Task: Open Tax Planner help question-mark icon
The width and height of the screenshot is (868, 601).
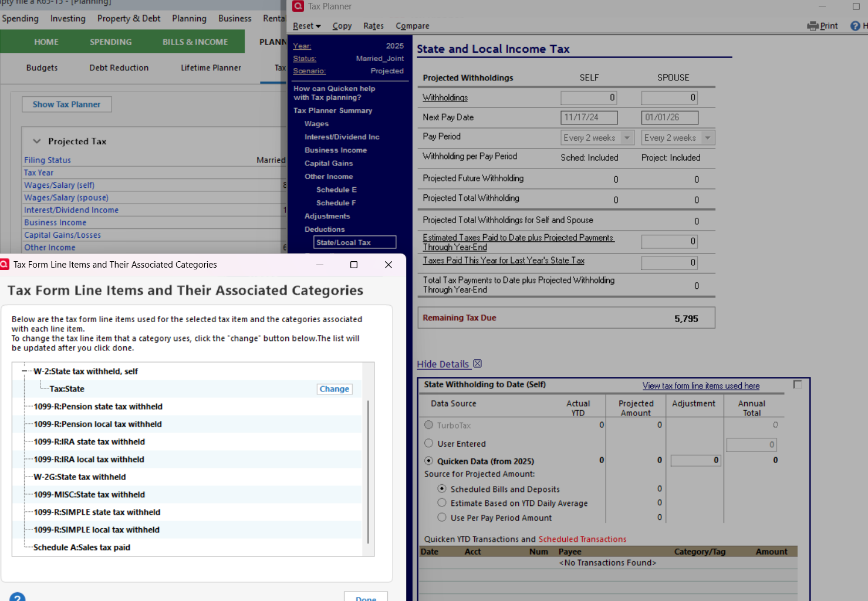Action: coord(855,26)
